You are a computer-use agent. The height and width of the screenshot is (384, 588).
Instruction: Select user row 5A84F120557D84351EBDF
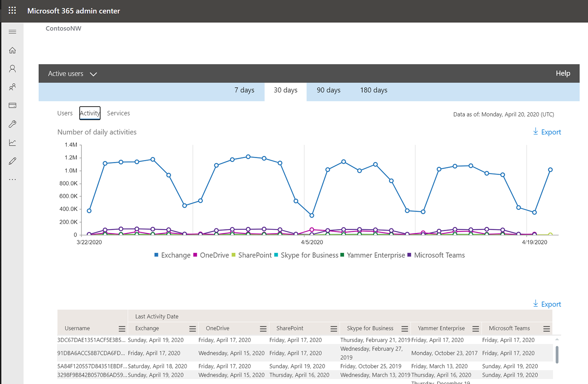click(305, 366)
